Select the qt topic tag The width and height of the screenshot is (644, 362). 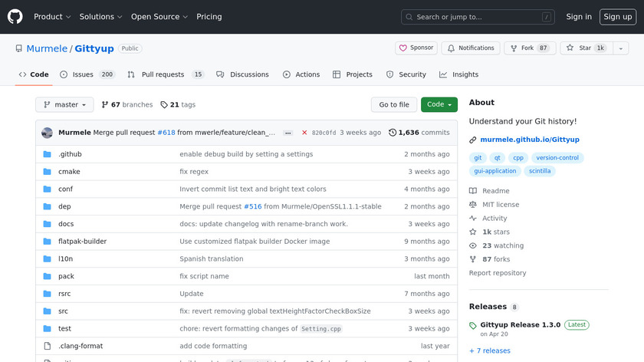coord(498,158)
